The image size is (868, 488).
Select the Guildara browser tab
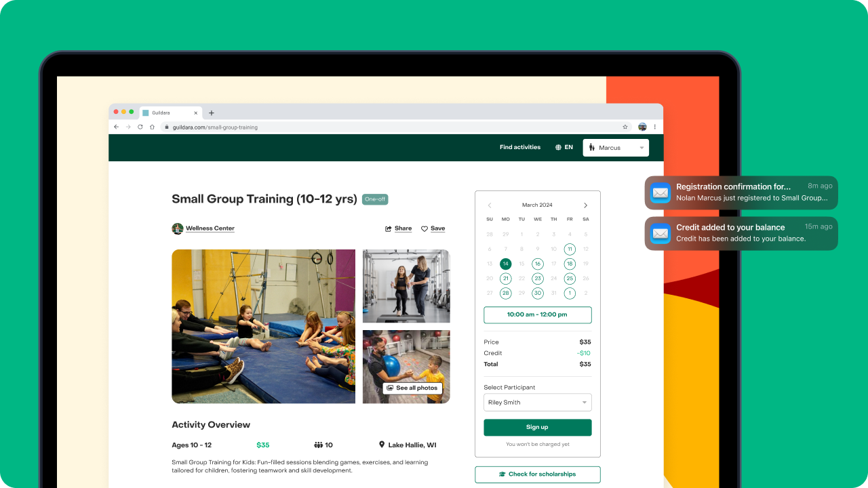(170, 113)
